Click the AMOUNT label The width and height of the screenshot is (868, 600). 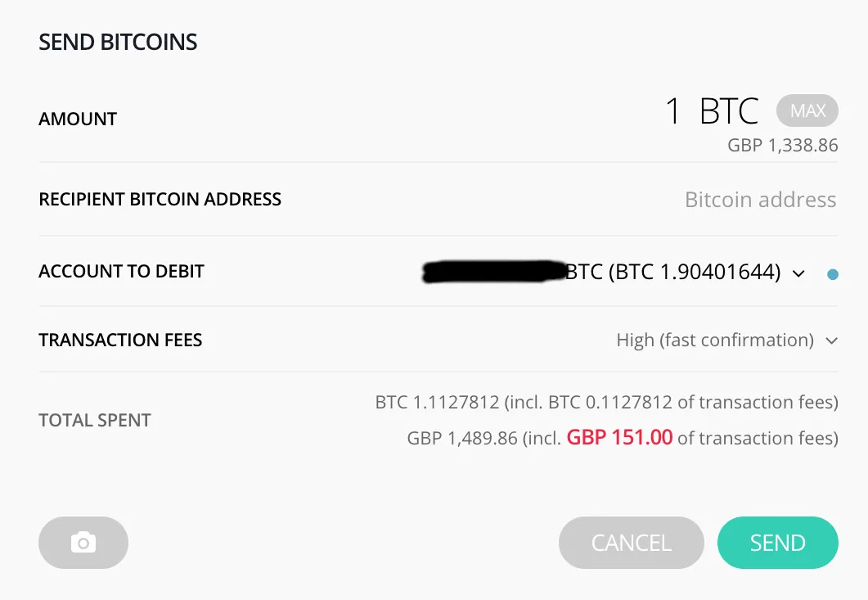[x=78, y=120]
